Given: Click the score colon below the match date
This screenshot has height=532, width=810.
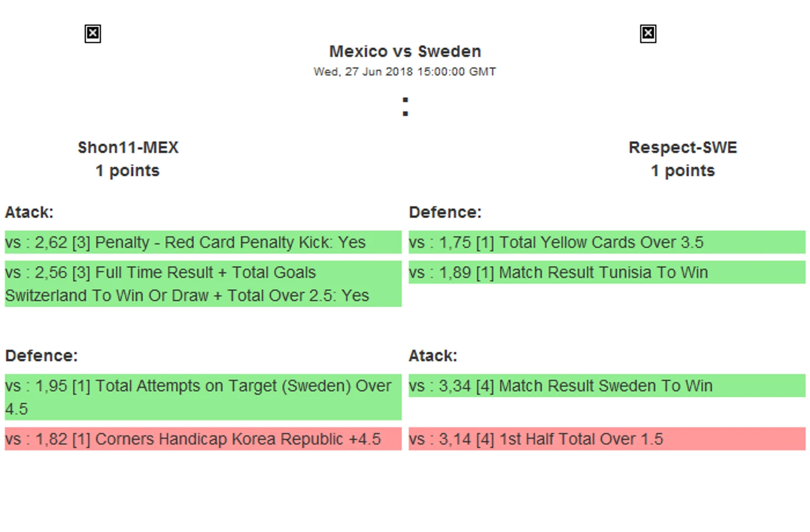Looking at the screenshot, I should coord(406,107).
